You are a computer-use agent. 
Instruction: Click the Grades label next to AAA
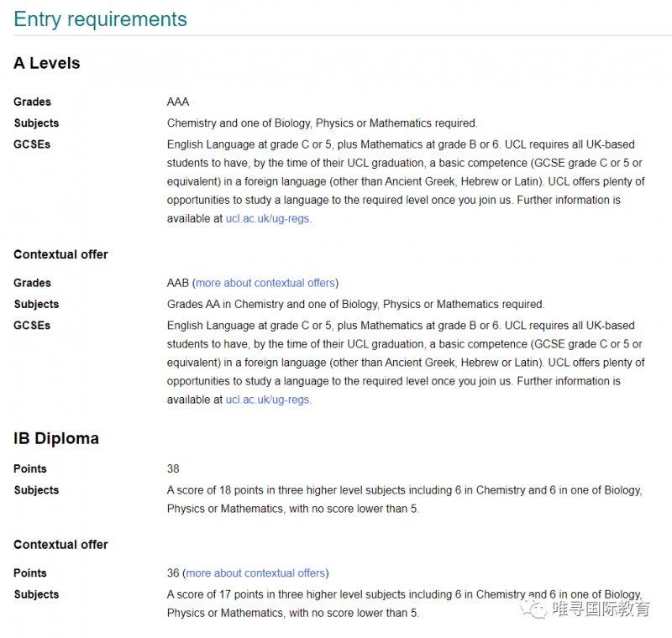[x=32, y=102]
